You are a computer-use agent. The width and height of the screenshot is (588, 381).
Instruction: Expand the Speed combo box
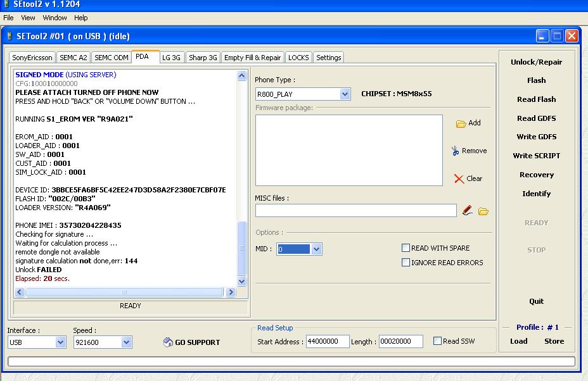(126, 342)
